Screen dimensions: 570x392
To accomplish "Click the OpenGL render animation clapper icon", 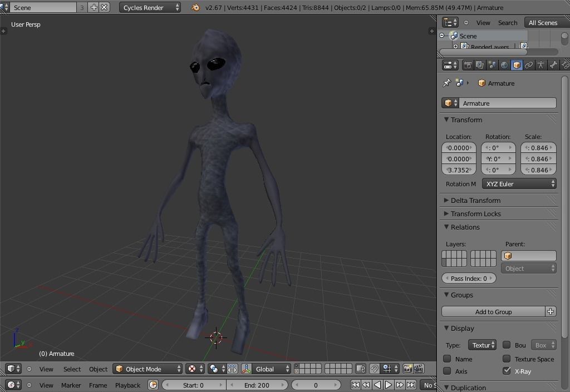I will 419,369.
